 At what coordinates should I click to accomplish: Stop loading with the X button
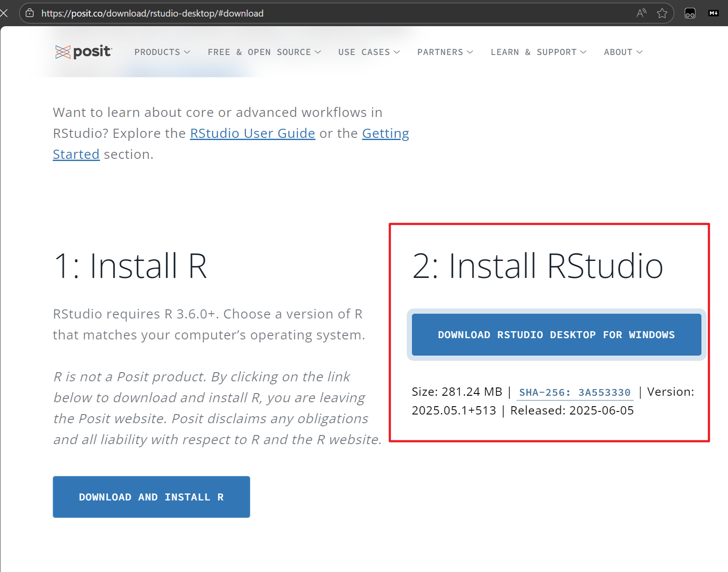(x=4, y=13)
